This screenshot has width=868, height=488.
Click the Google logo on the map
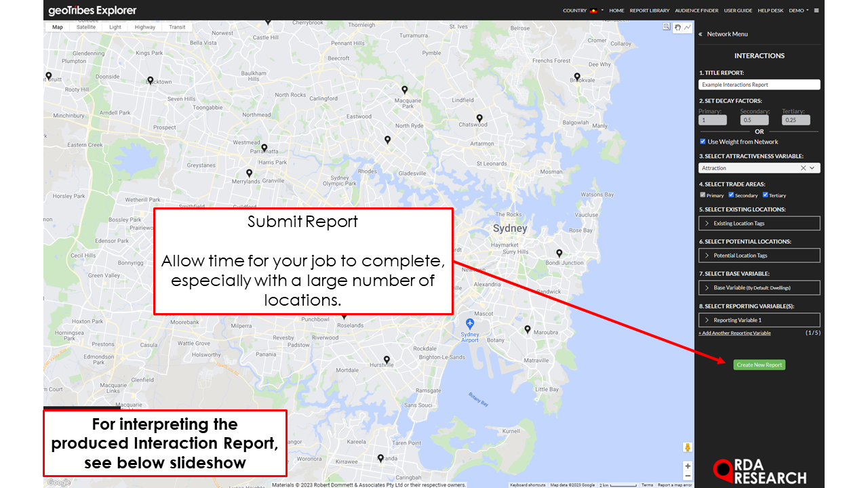[59, 483]
